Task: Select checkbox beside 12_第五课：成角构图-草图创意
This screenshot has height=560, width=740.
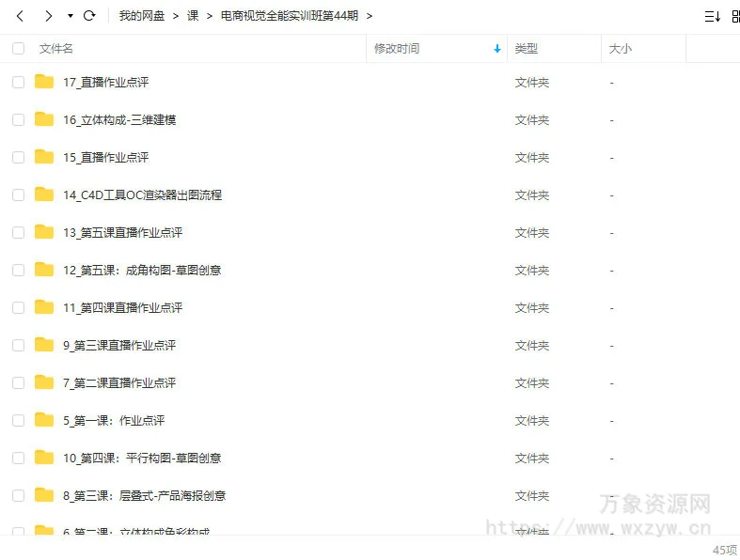Action: click(18, 270)
